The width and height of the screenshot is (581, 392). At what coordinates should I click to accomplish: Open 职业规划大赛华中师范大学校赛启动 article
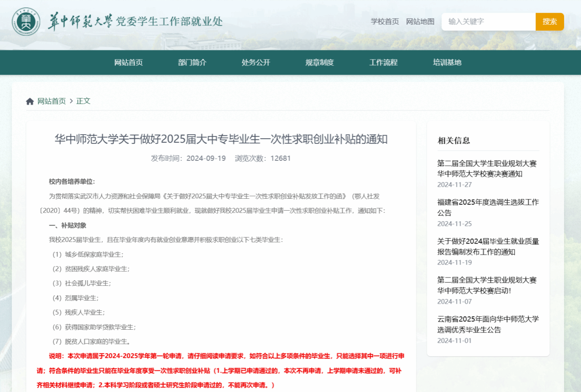click(x=487, y=285)
